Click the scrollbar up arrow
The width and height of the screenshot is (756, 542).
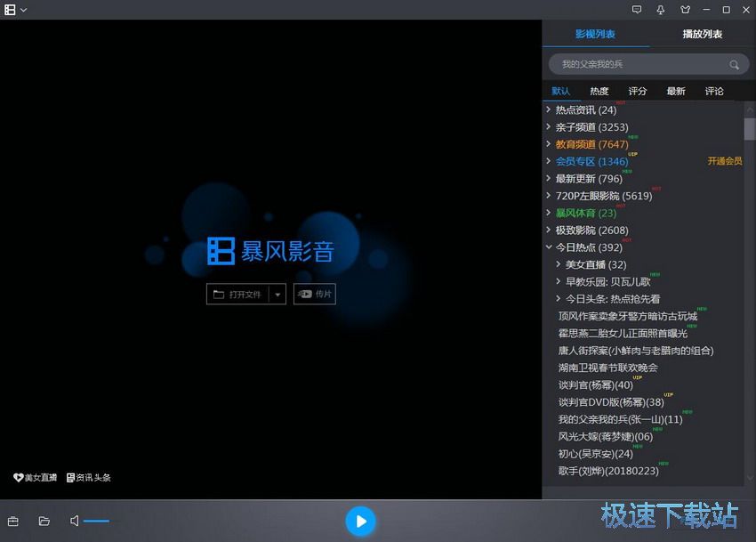750,109
